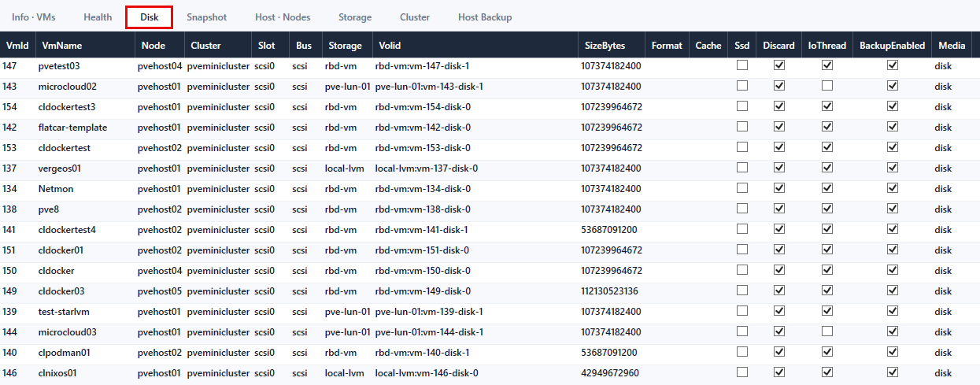Enable IoThread checkbox for microcloud03

[827, 331]
